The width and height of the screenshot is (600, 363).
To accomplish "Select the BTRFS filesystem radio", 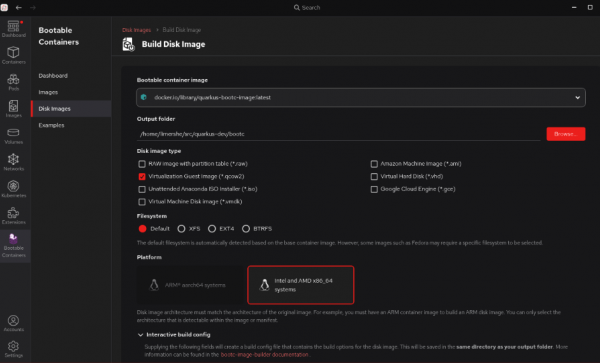I will [246, 229].
